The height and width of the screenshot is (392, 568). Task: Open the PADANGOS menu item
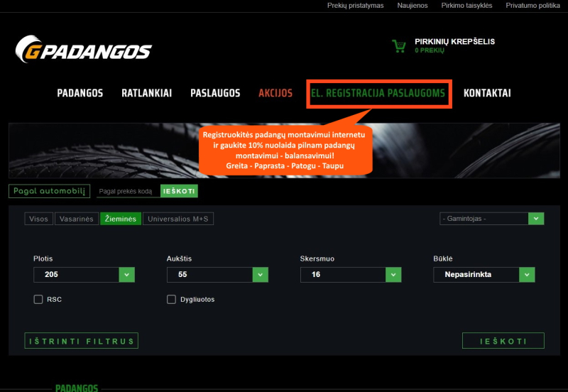80,93
